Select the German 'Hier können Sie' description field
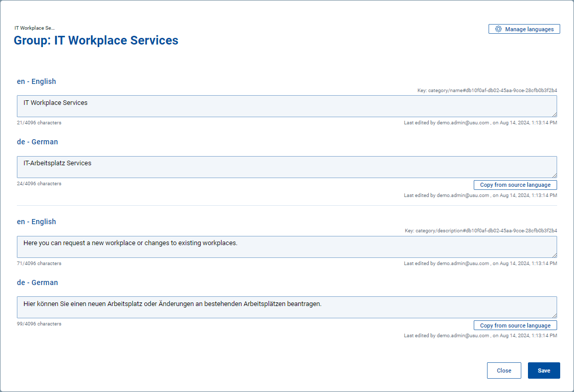Image resolution: width=574 pixels, height=392 pixels. click(286, 307)
